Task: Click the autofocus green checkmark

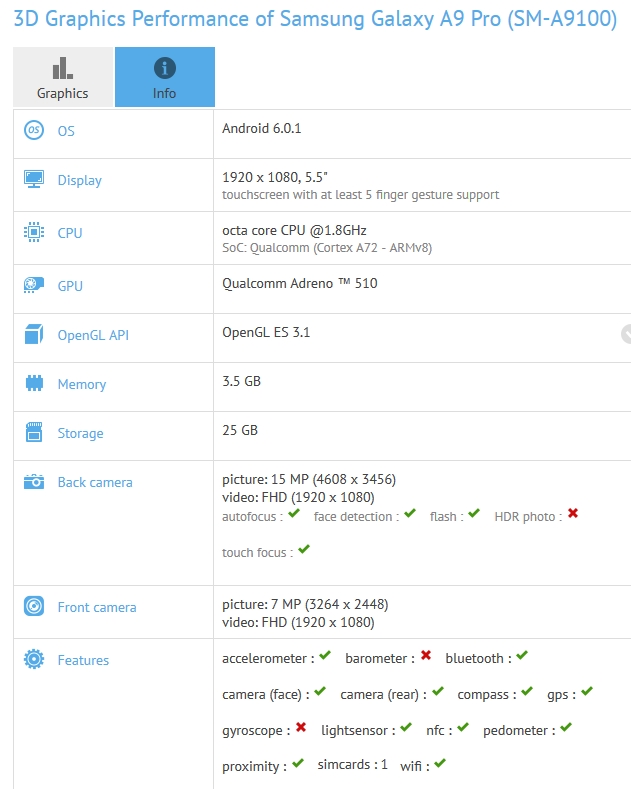Action: point(294,513)
